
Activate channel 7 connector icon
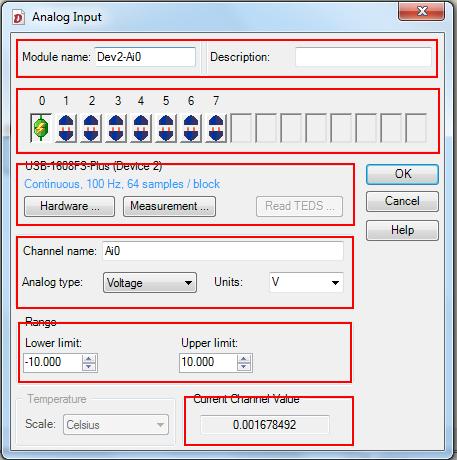(x=216, y=128)
